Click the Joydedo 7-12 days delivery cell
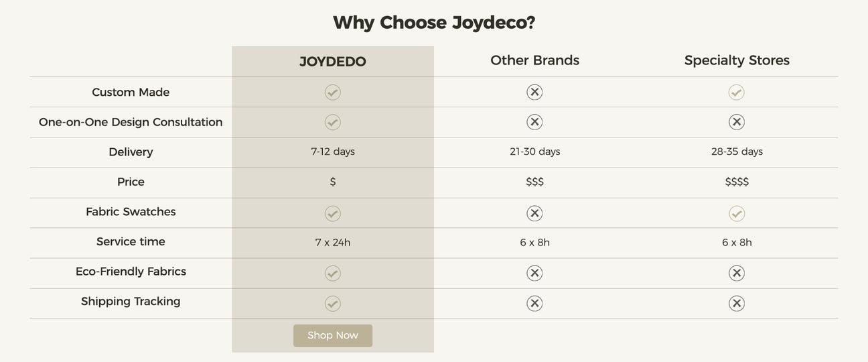 click(333, 152)
